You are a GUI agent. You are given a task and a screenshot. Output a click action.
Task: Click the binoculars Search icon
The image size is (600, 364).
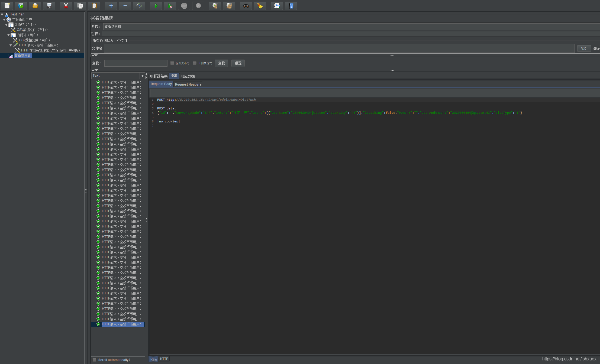246,6
